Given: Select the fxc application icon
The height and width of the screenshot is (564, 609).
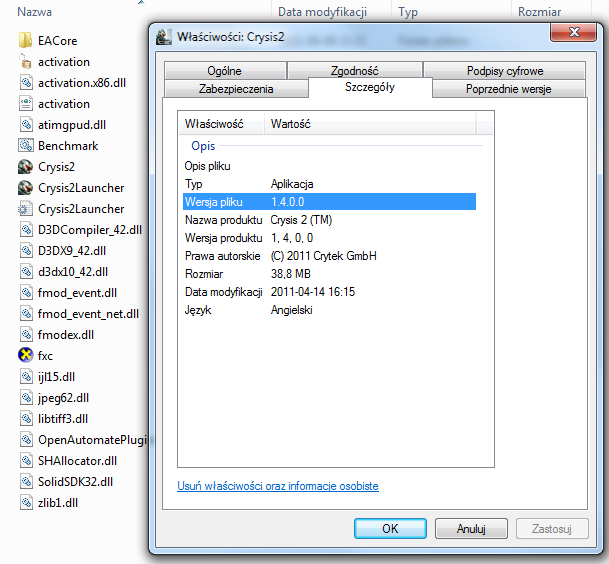Looking at the screenshot, I should 25,355.
